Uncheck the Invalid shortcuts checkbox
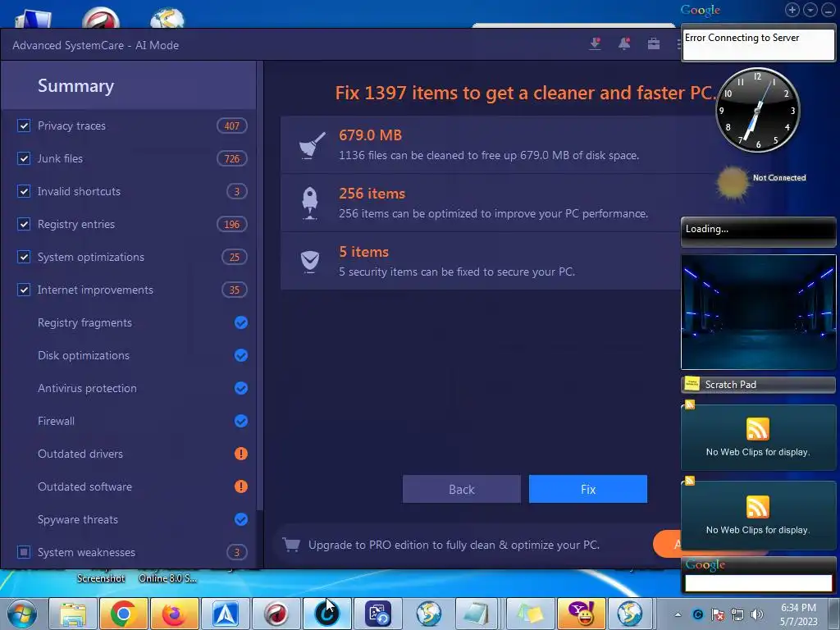840x630 pixels. point(24,191)
